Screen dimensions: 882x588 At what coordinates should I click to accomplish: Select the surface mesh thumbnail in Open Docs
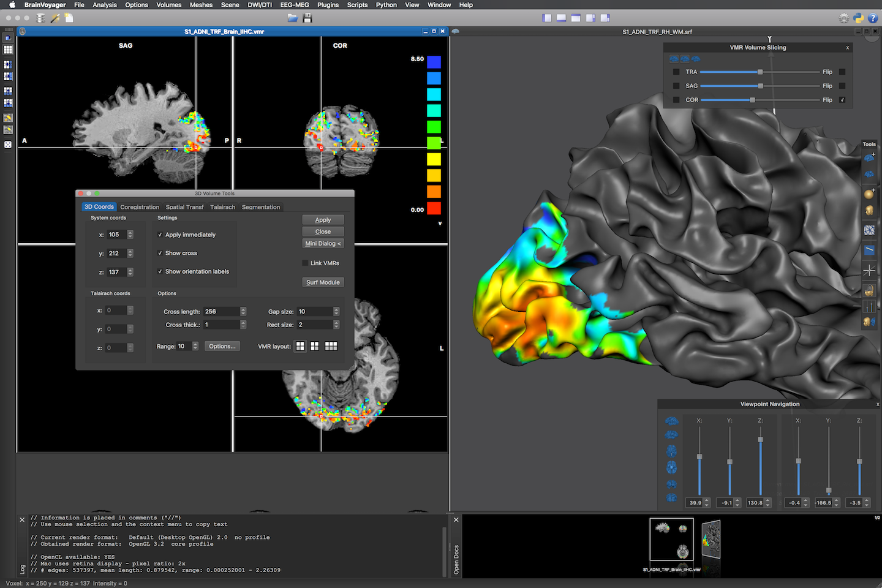[711, 540]
